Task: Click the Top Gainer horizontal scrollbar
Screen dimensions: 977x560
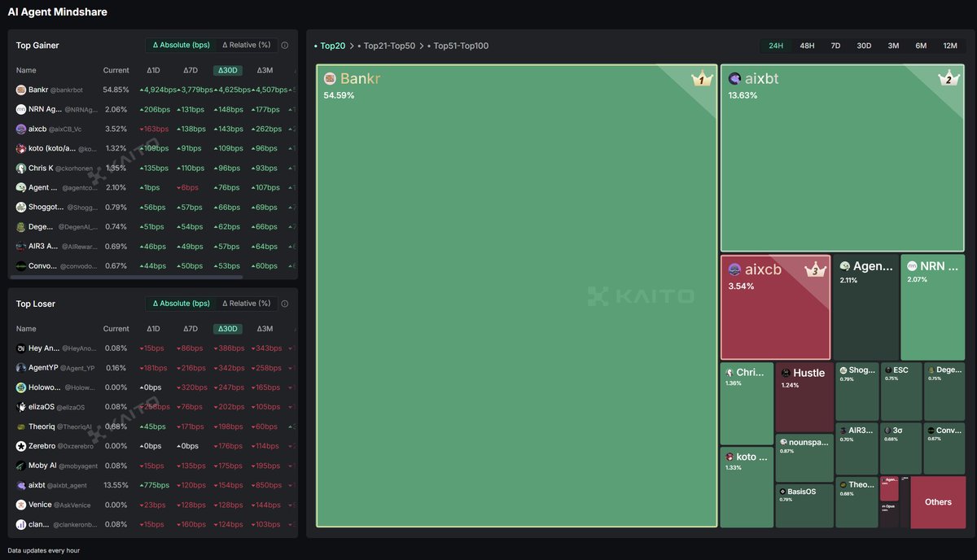Action: click(128, 278)
